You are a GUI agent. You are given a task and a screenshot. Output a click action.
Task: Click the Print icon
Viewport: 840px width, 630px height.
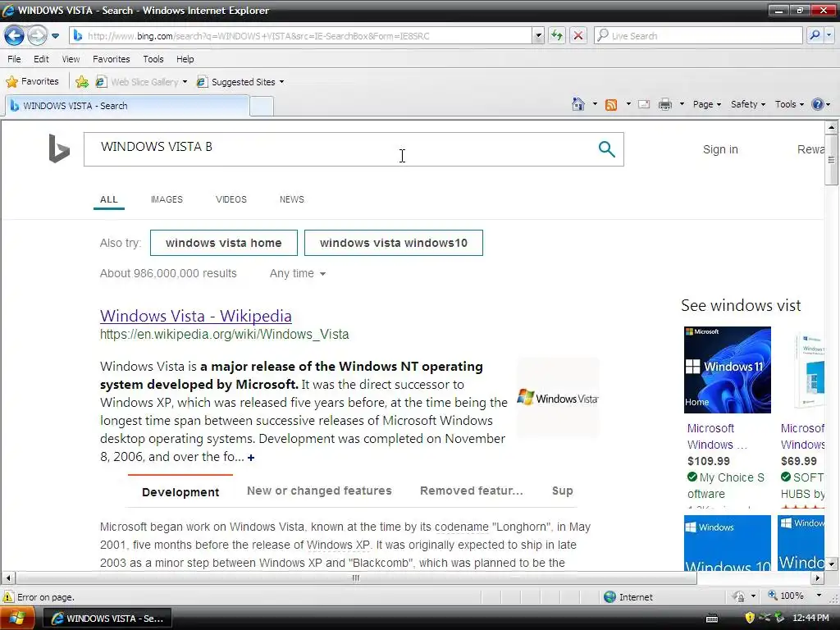(664, 104)
